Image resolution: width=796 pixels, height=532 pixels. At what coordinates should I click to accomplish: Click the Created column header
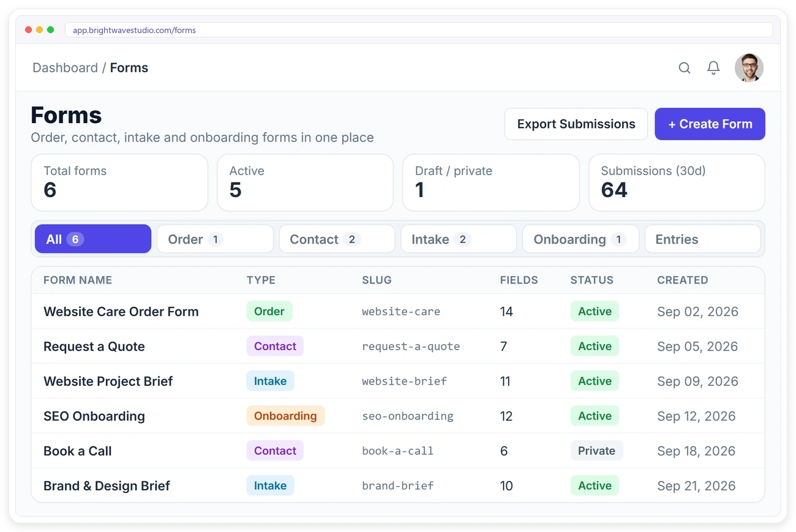682,280
